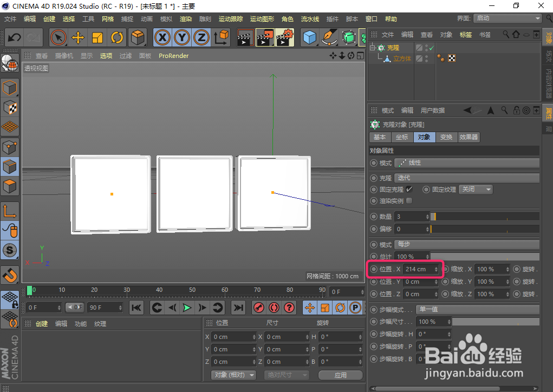Toggle the green enable checkmark on 克隆 object
The height and width of the screenshot is (392, 553).
click(431, 48)
